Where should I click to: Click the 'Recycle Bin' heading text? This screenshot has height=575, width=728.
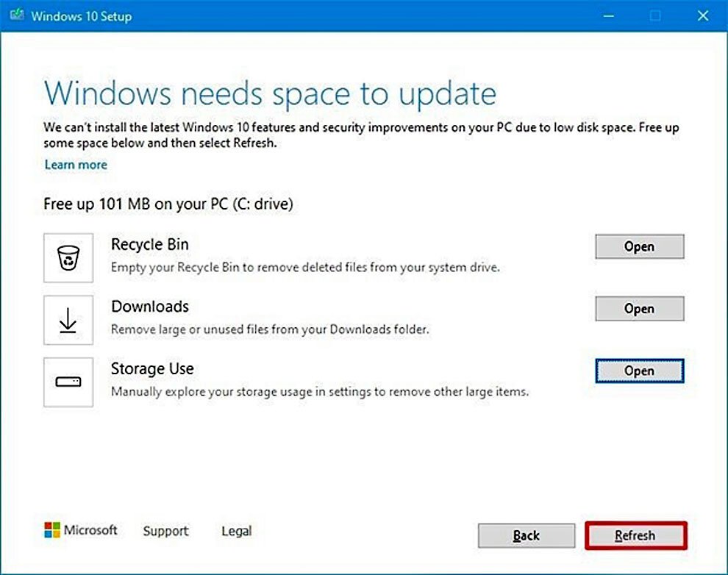149,244
